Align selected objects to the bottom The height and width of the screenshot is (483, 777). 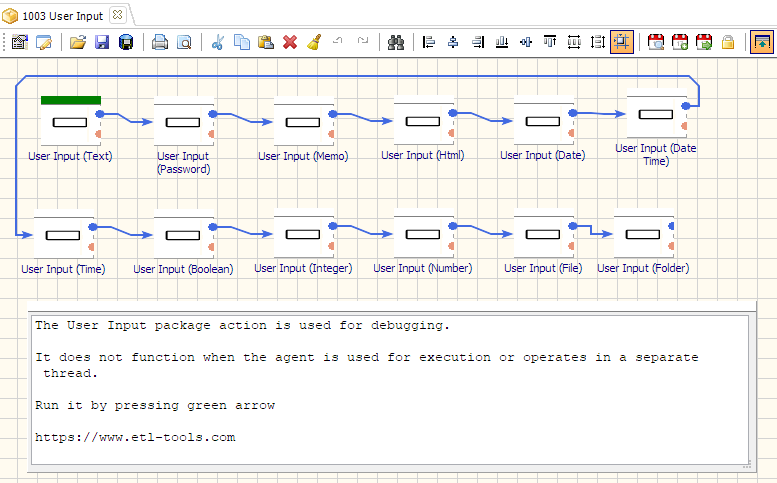click(502, 42)
